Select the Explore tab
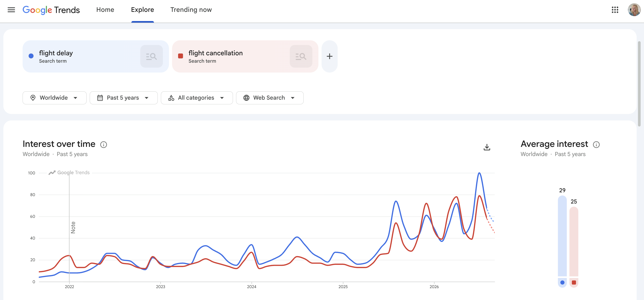644x300 pixels. click(143, 10)
